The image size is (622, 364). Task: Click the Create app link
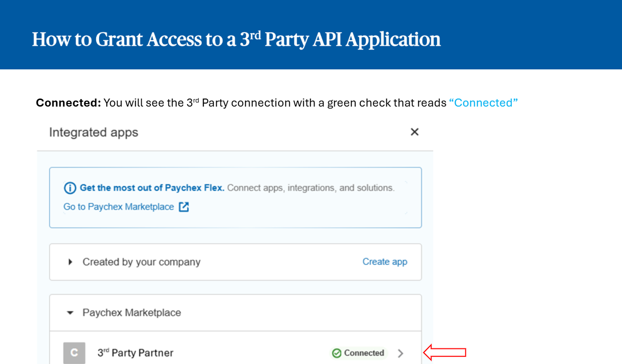[x=384, y=261]
